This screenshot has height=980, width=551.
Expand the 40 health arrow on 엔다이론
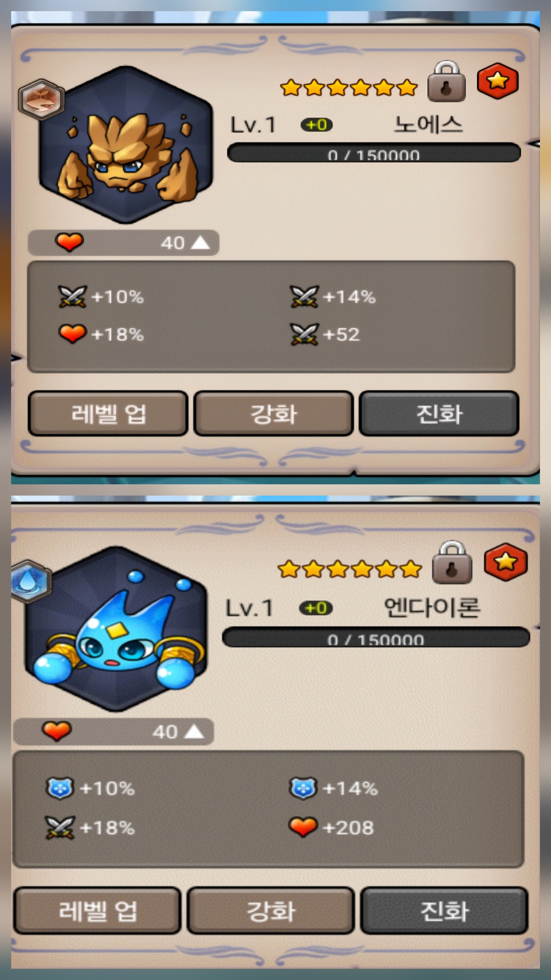[x=194, y=731]
